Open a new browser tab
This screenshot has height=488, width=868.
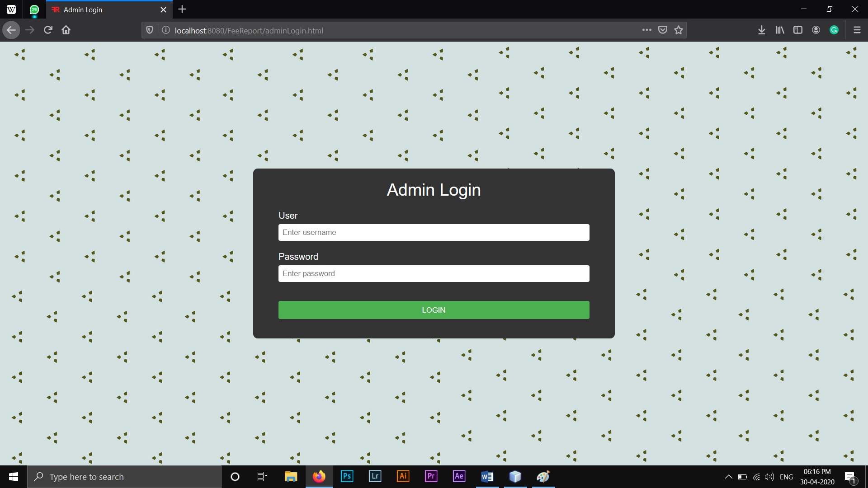coord(182,9)
